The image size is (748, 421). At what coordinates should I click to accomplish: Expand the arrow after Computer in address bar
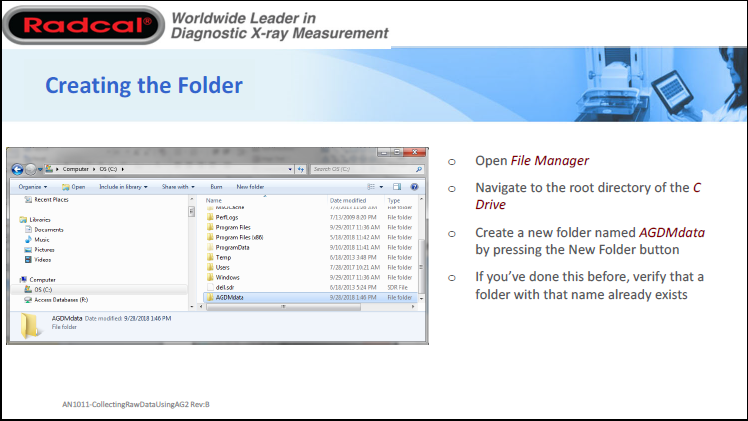[94, 169]
